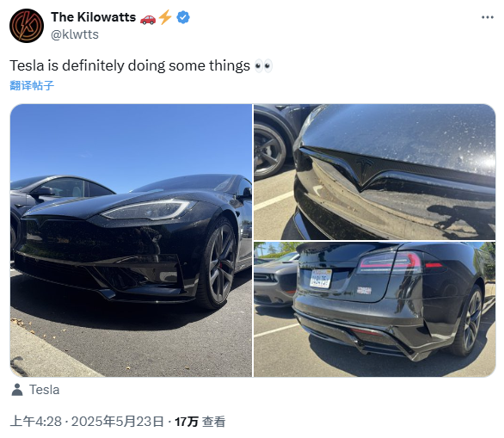Open the front-view black Tesla photo
Screen dimensions: 504x438
131,240
